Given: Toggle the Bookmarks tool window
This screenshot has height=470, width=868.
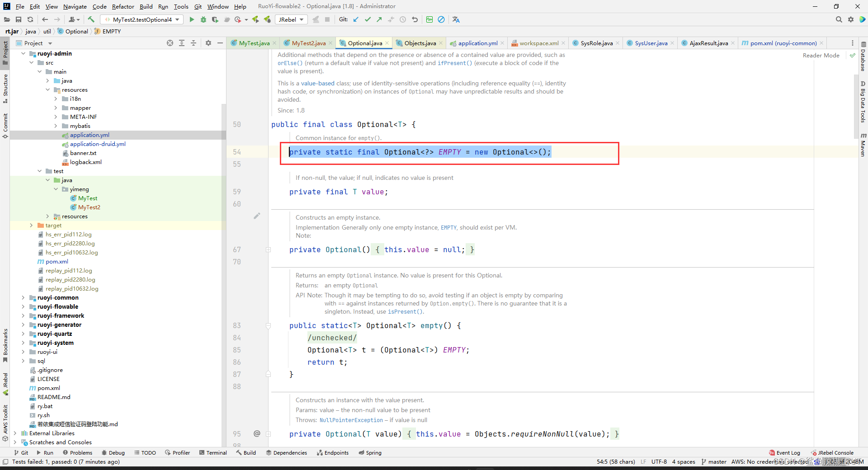Looking at the screenshot, I should click(x=5, y=345).
